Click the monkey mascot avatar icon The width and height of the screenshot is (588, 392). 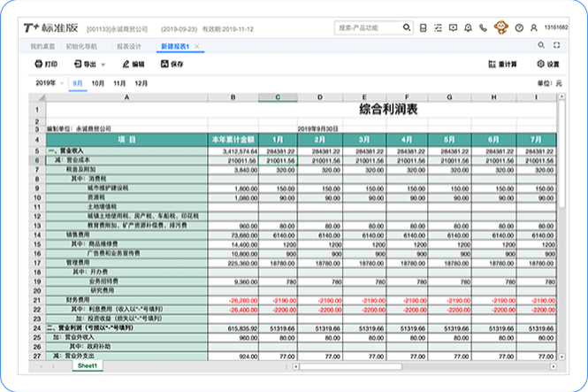click(501, 27)
